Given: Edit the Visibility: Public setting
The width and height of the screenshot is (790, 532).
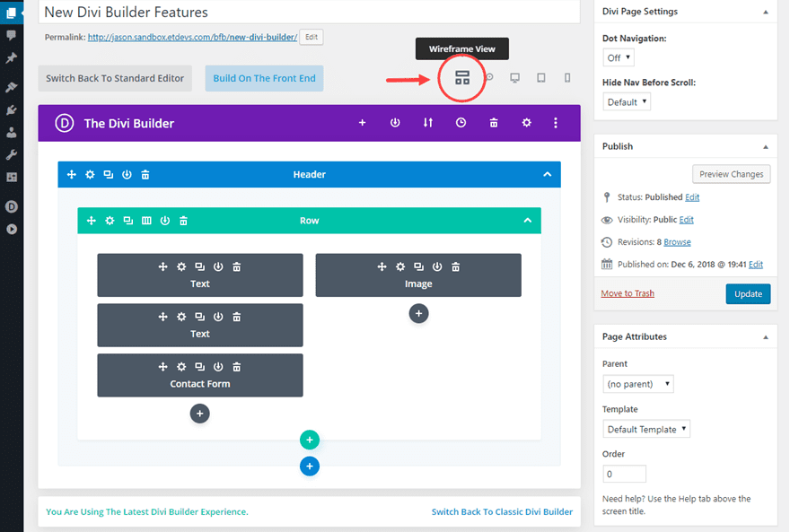Looking at the screenshot, I should point(686,220).
